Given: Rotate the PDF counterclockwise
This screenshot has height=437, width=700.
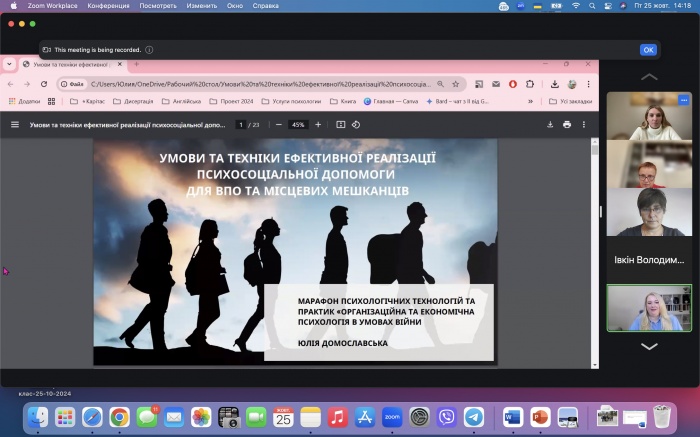Looking at the screenshot, I should click(x=356, y=125).
